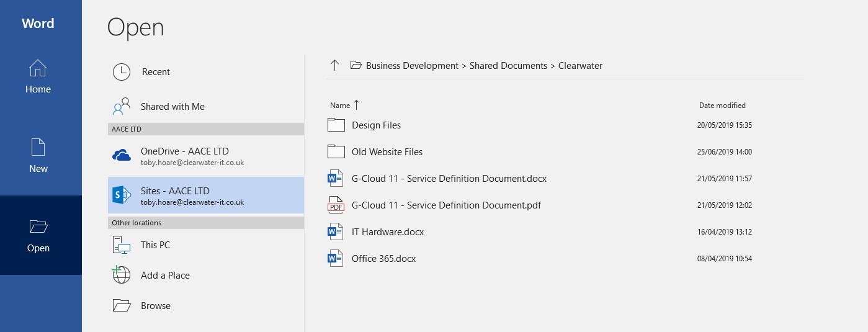The image size is (868, 332).
Task: Click email under Sites - AACE LTD
Action: tap(192, 202)
